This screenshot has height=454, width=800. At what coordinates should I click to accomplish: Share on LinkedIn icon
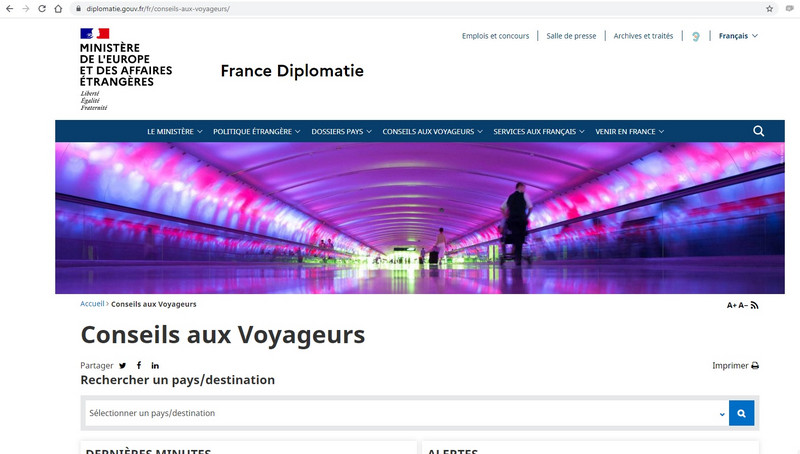155,365
